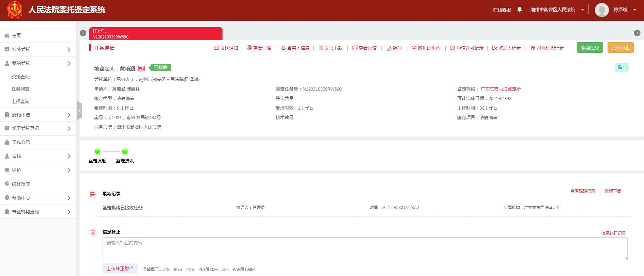Expand the 审核 menu chevron

click(69, 156)
